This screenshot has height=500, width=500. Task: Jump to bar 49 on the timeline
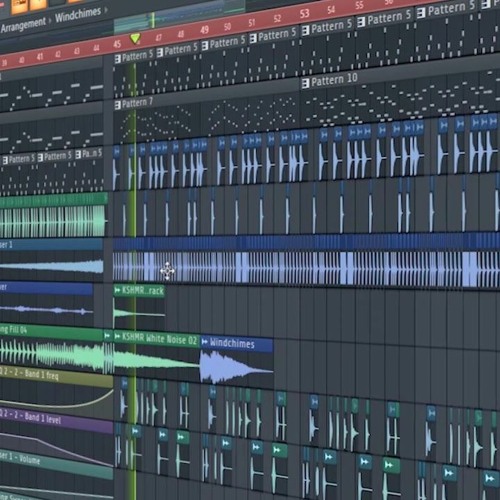point(204,30)
